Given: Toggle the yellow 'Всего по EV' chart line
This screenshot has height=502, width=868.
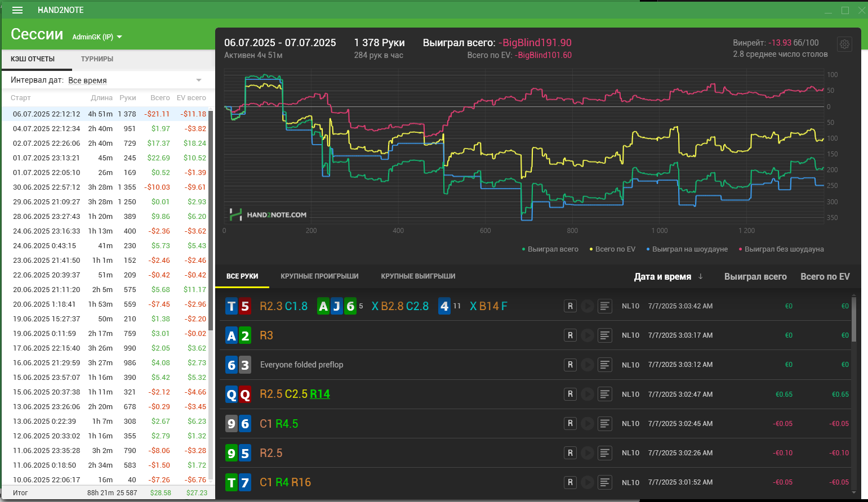Looking at the screenshot, I should coord(612,249).
